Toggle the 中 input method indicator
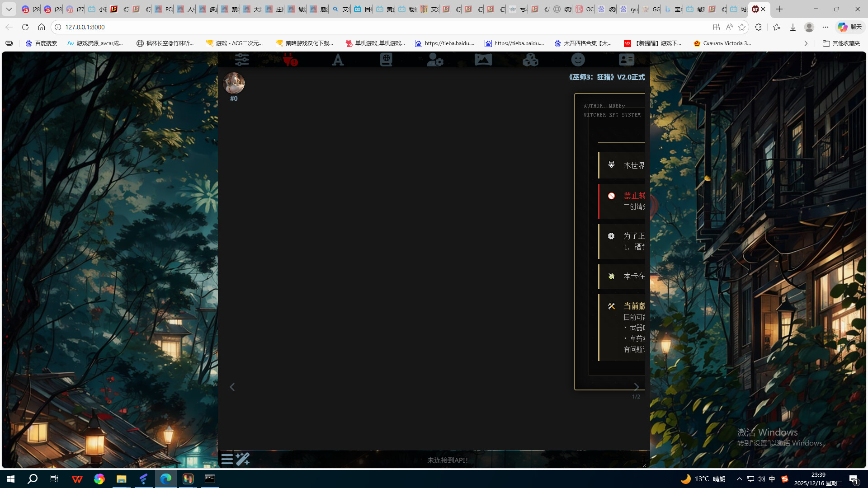 pyautogui.click(x=772, y=479)
